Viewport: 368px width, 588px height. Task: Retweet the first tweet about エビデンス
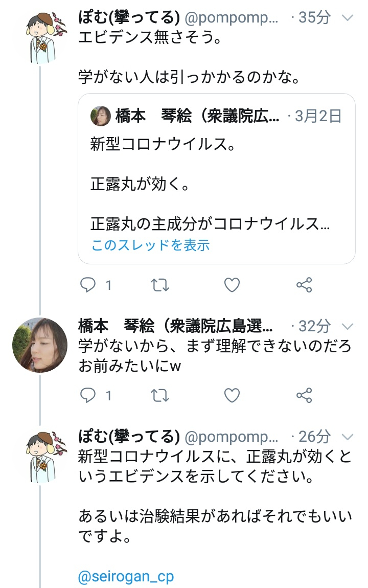(160, 285)
